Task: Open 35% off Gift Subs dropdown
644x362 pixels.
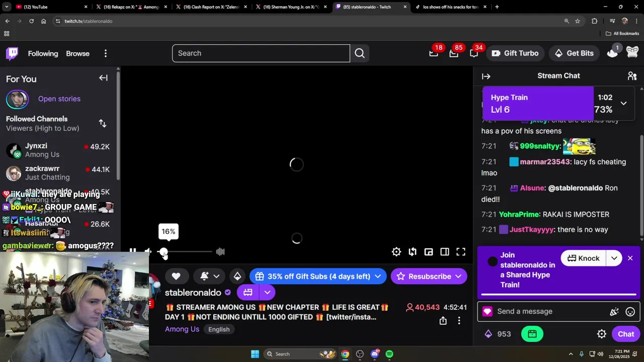Action: pos(318,277)
